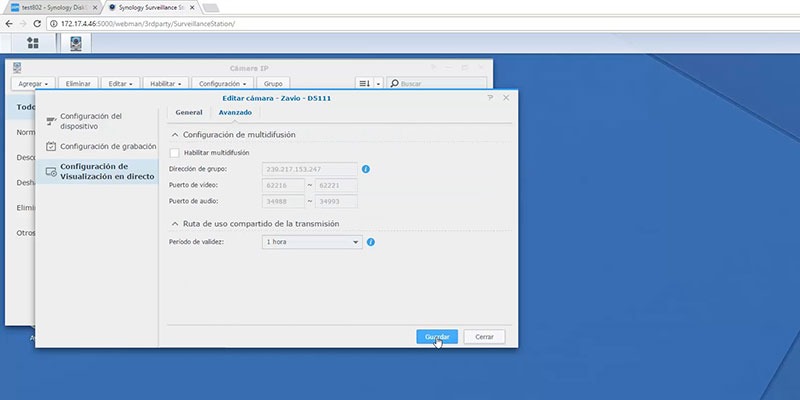Image resolution: width=800 pixels, height=400 pixels.
Task: Open the main menu grid icon
Action: [x=33, y=43]
